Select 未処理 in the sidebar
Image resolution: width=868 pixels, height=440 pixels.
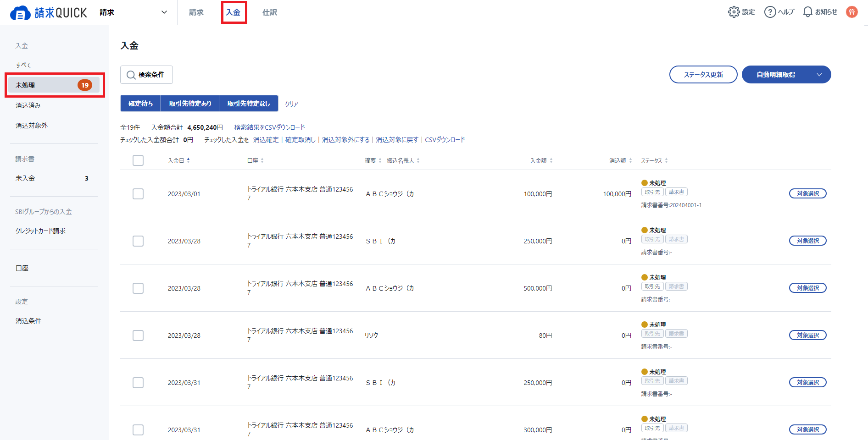pos(54,85)
